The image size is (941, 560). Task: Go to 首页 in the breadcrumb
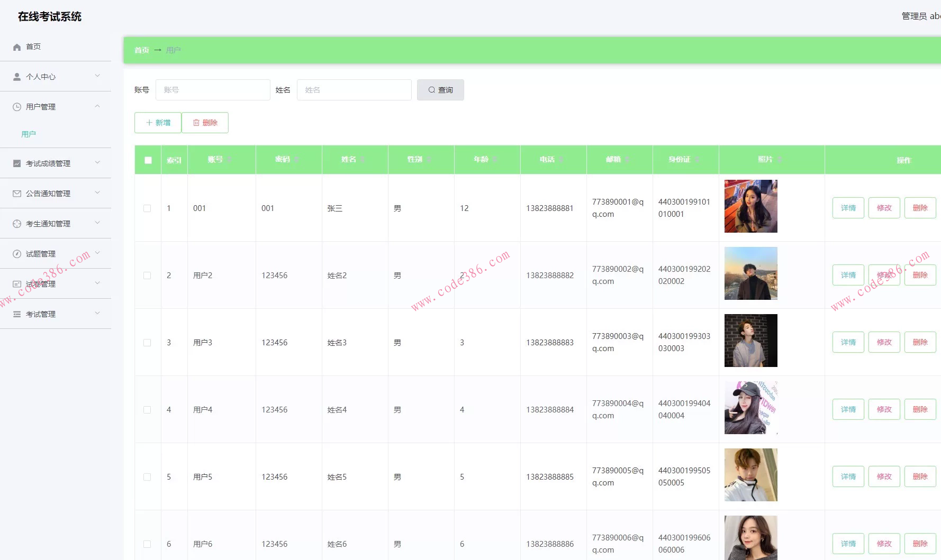[141, 50]
